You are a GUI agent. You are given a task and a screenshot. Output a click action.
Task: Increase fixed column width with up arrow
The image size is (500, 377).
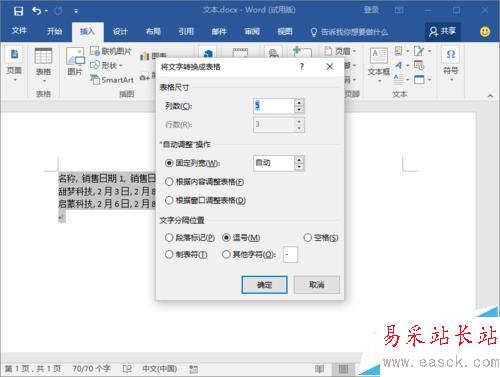pyautogui.click(x=299, y=160)
